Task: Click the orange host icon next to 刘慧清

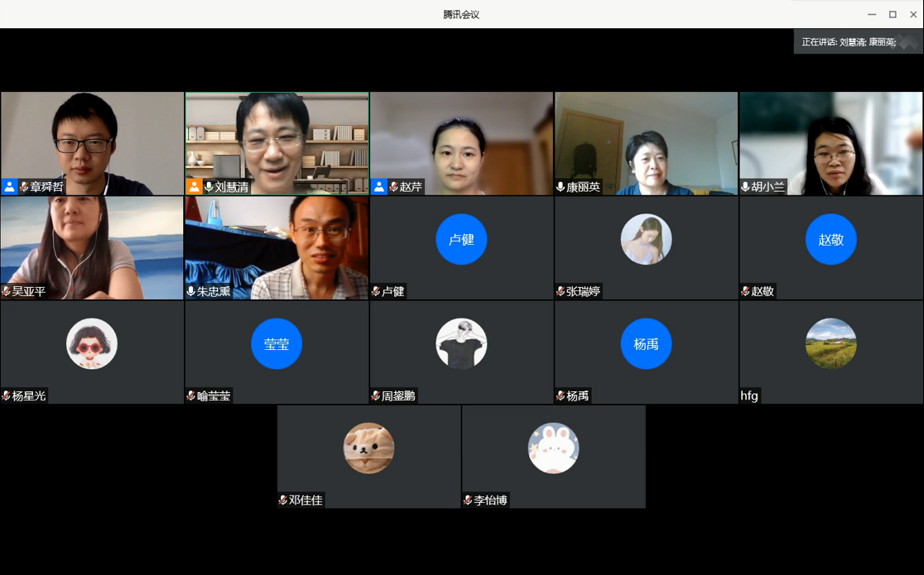Action: pyautogui.click(x=194, y=187)
